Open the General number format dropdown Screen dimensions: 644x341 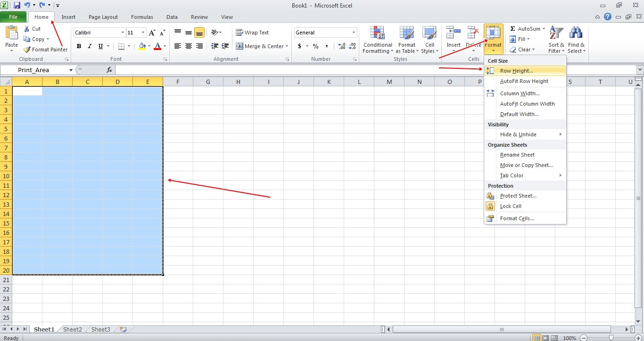[x=354, y=33]
